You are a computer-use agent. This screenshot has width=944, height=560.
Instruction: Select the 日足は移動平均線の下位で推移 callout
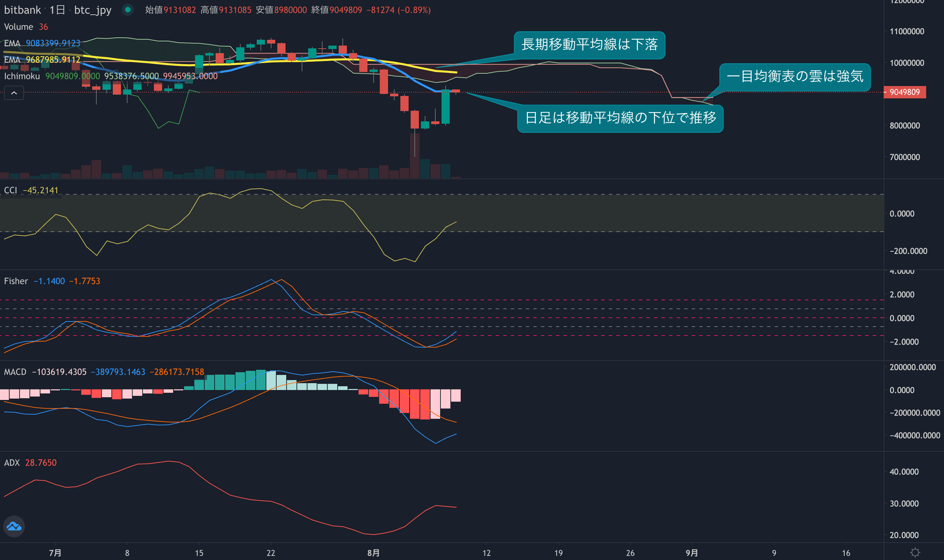click(x=620, y=118)
